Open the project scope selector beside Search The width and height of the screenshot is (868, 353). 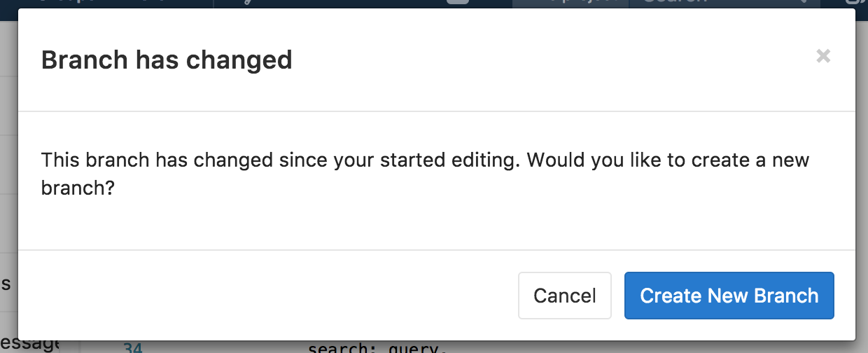point(570,3)
